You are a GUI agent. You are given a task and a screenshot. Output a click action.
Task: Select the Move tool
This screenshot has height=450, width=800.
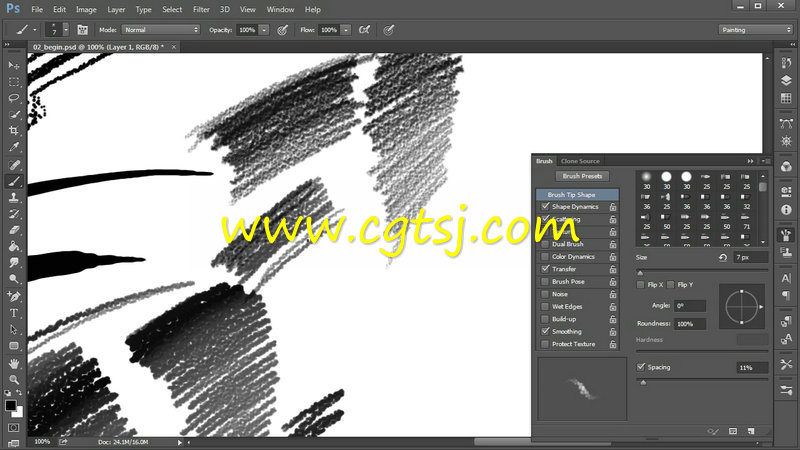tap(14, 65)
